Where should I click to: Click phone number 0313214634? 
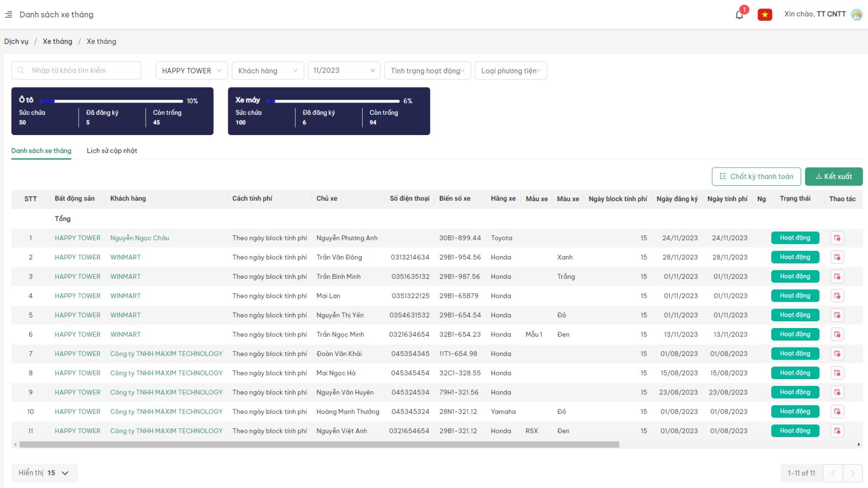click(x=410, y=257)
